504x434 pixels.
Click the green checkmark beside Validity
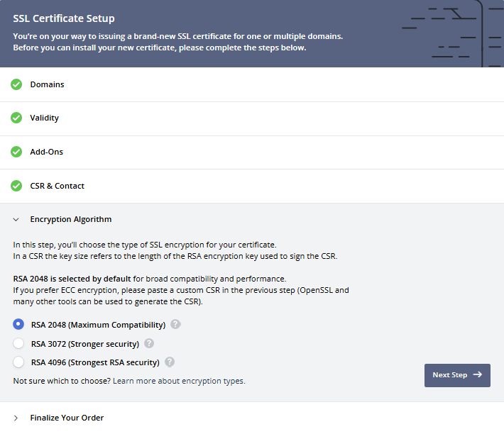pos(16,118)
